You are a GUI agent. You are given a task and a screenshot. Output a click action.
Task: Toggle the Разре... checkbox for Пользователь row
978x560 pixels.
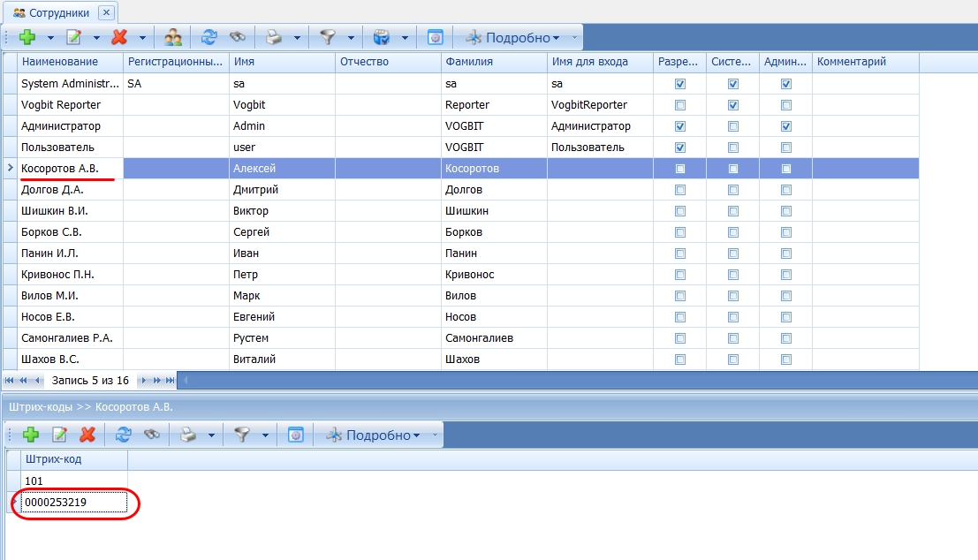pos(680,148)
